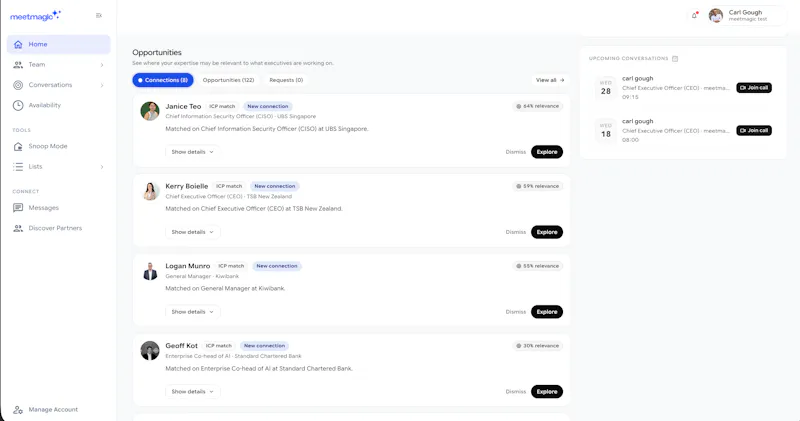Screen dimensions: 800x421
Task: Dismiss the Janice Teo connection
Action: 515,152
